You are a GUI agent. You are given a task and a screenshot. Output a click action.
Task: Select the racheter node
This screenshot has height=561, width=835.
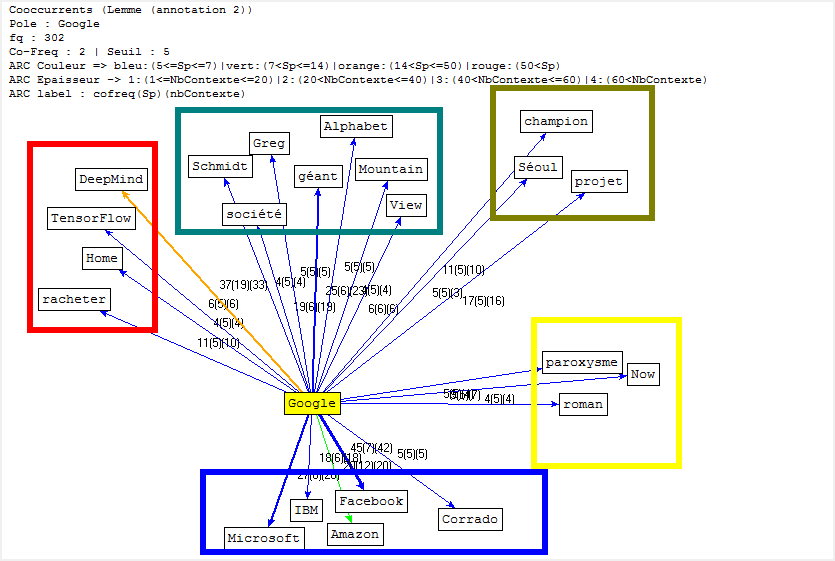coord(74,299)
